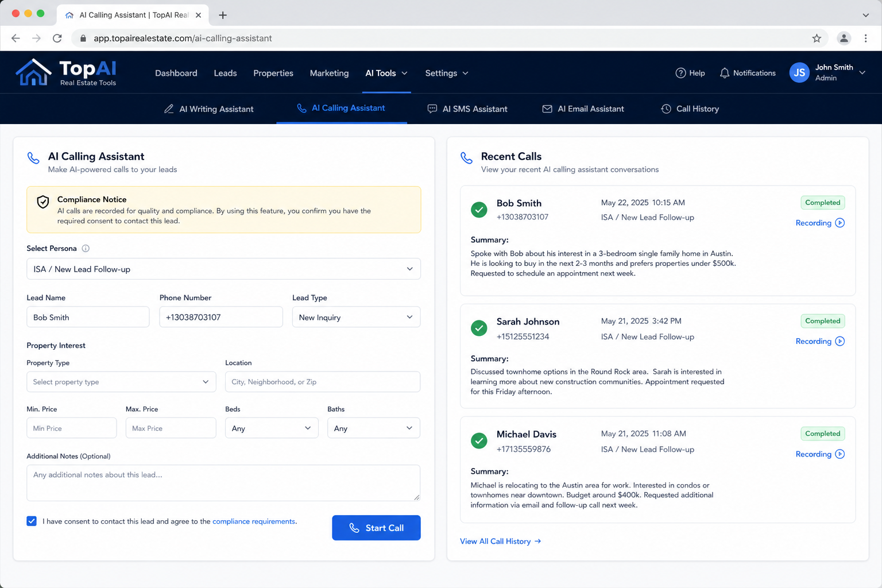Open the Select Persona dropdown
Viewport: 882px width, 588px height.
223,269
